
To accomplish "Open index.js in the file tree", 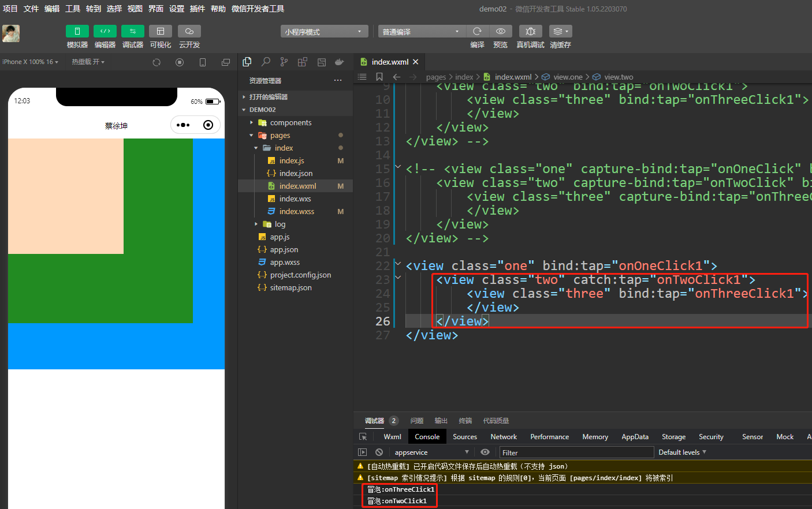I will coord(292,160).
